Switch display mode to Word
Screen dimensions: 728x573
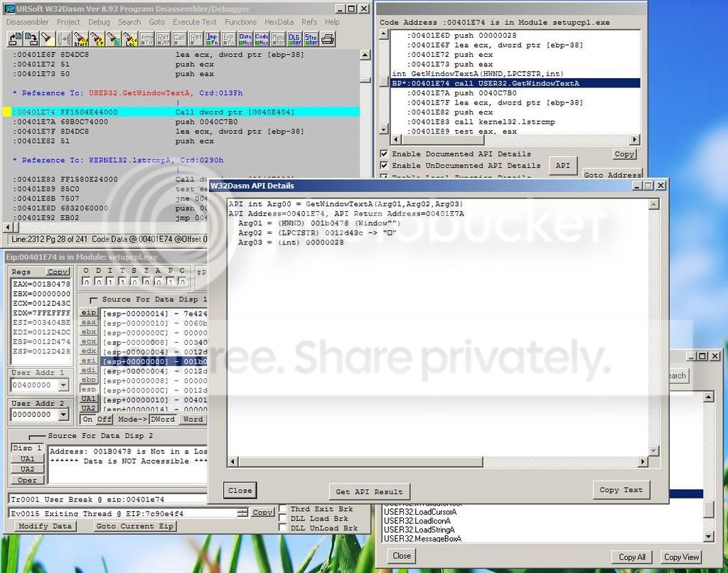pyautogui.click(x=193, y=419)
